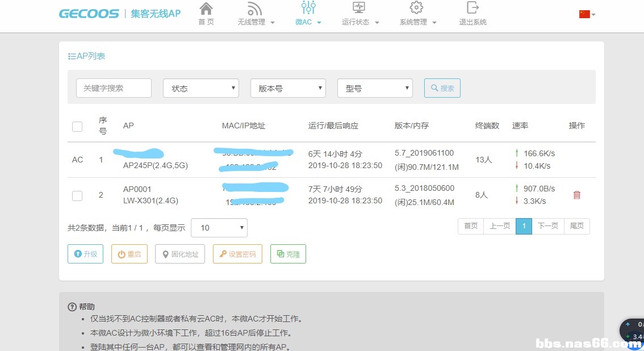The width and height of the screenshot is (644, 351).
Task: Click uptime text 7天 7小时 49分
Action: coord(335,189)
